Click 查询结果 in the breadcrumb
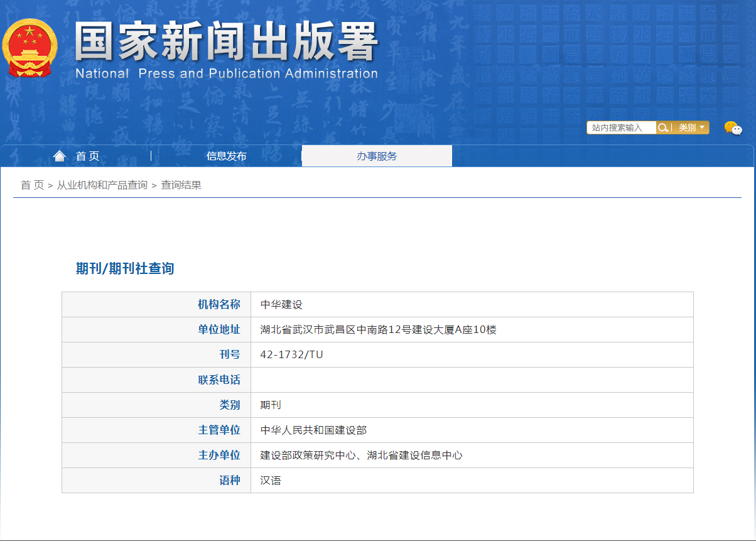This screenshot has width=756, height=541. [x=181, y=185]
